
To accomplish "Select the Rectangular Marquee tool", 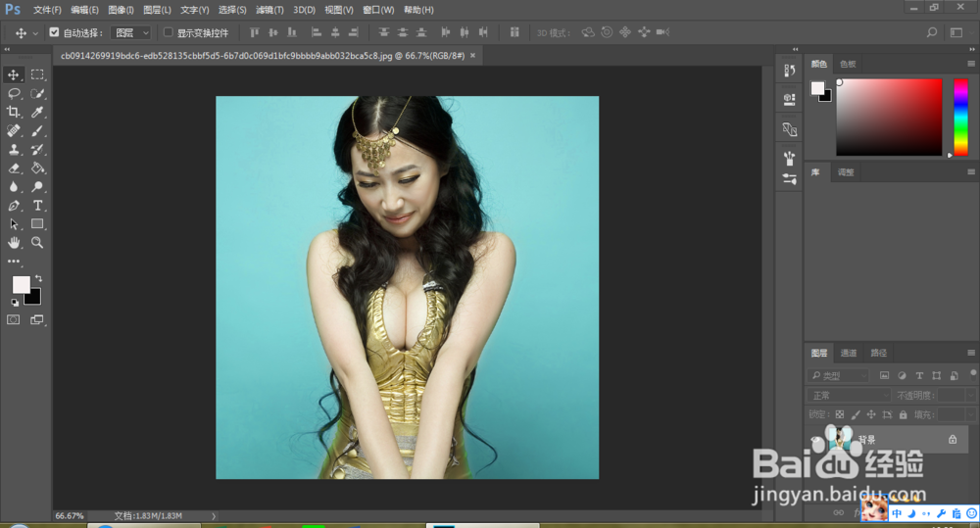I will (37, 75).
